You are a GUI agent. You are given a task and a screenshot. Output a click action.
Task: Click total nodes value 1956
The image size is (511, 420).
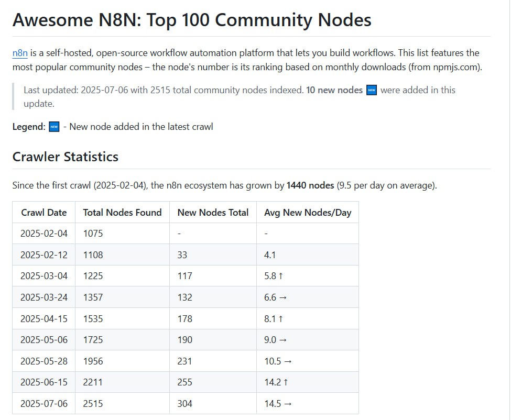93,361
